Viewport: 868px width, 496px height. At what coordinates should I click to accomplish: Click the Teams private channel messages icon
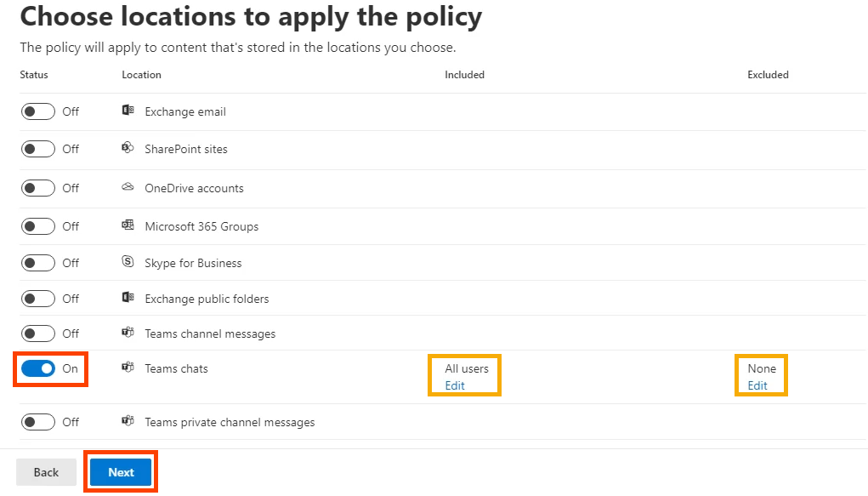click(128, 421)
